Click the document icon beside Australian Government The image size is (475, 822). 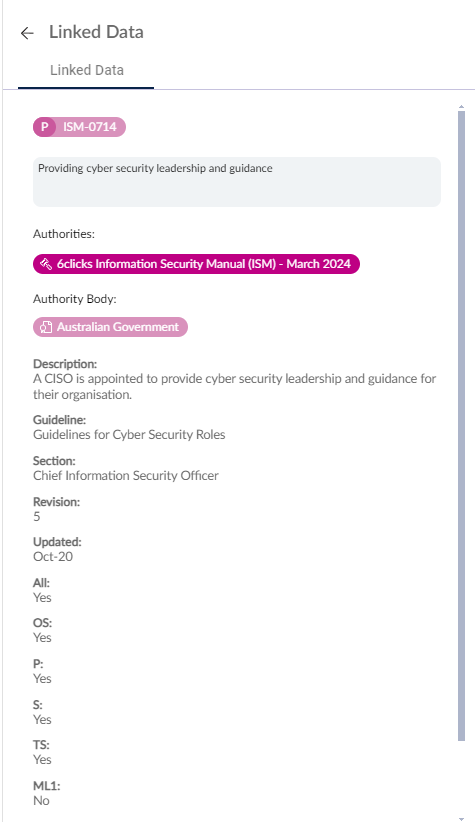(46, 327)
